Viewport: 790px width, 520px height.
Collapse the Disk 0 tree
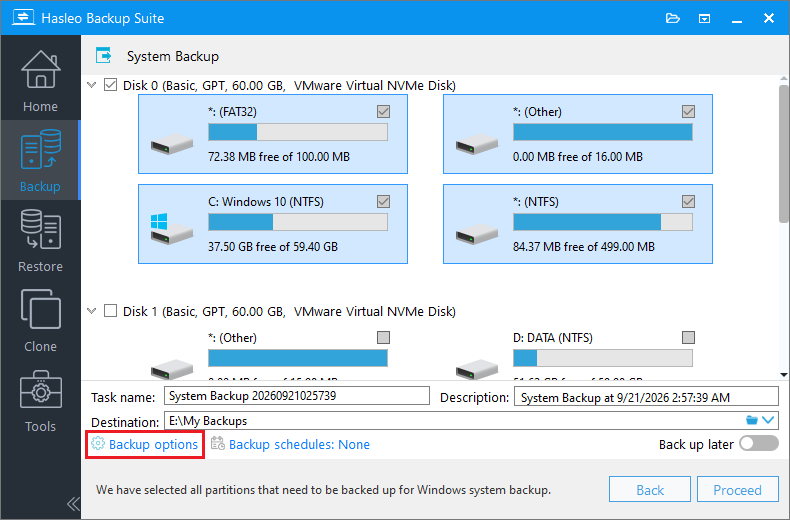(92, 85)
